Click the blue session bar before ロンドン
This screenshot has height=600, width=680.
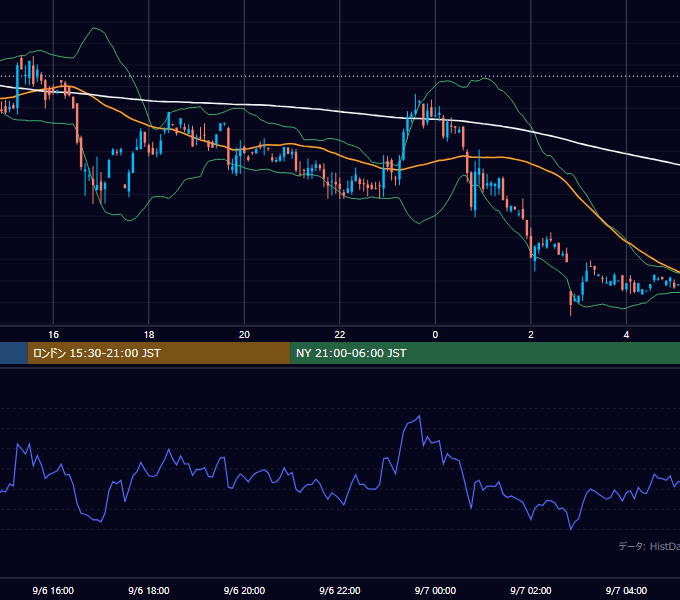14,353
